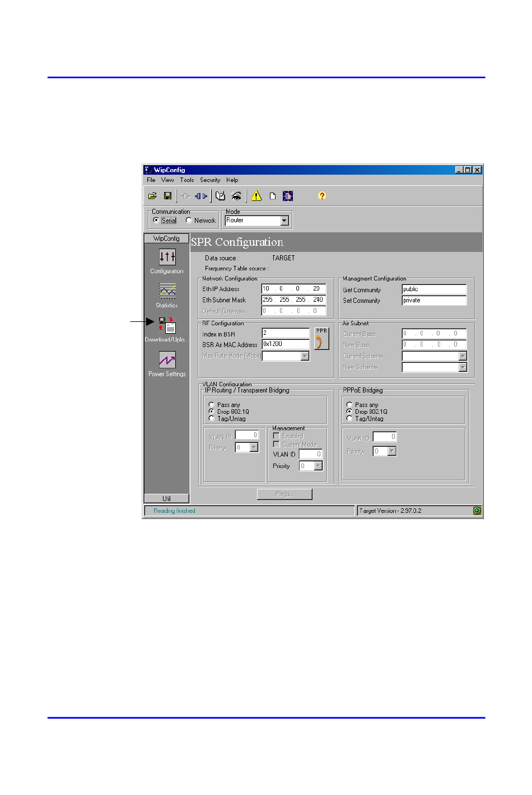The height and width of the screenshot is (795, 532).
Task: Click the yellow warning triangle icon
Action: 256,195
